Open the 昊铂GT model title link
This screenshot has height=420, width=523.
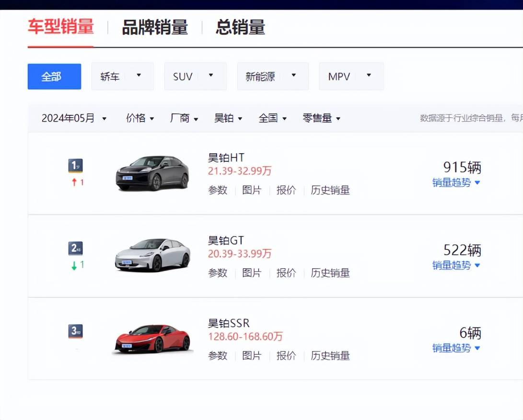coord(226,240)
